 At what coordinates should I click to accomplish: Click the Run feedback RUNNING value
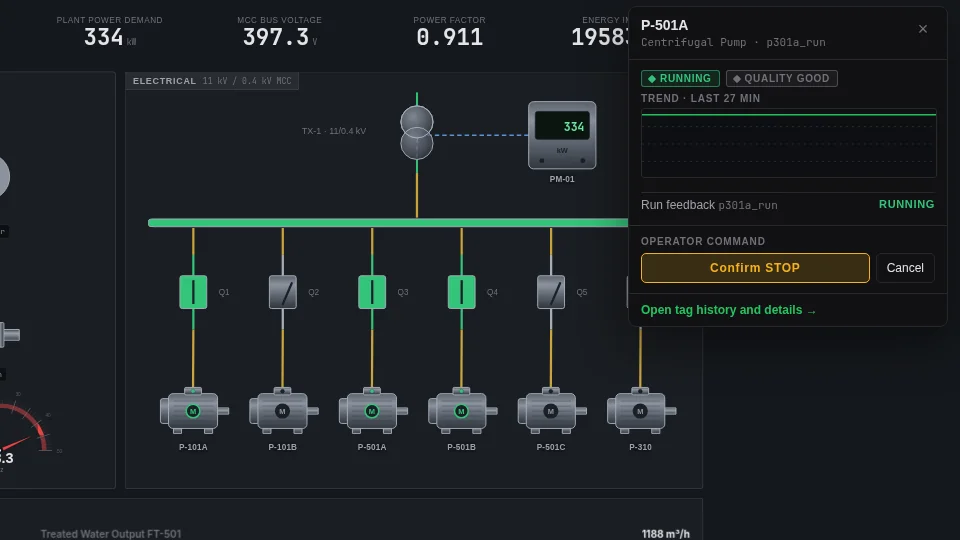[x=906, y=204]
